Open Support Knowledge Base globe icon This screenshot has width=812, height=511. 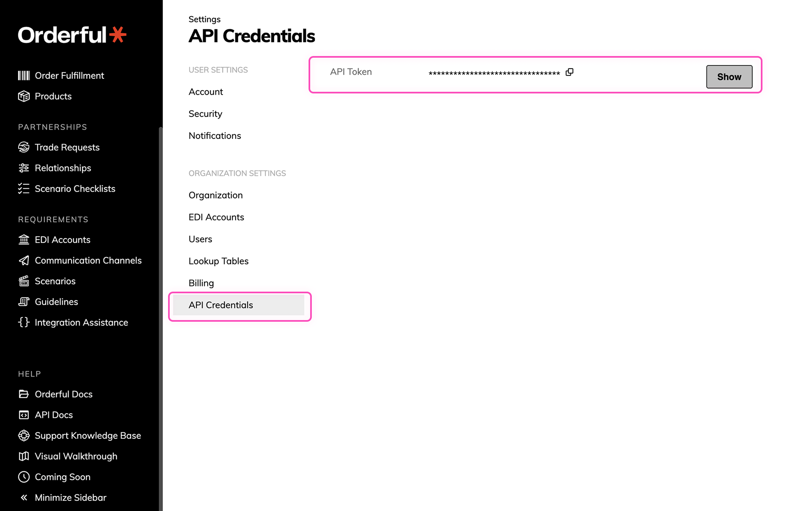click(x=24, y=435)
